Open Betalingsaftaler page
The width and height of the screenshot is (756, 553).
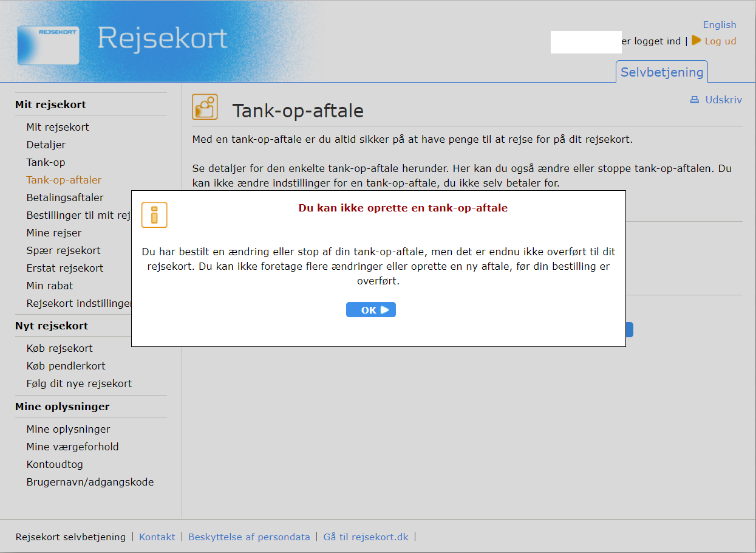(65, 197)
